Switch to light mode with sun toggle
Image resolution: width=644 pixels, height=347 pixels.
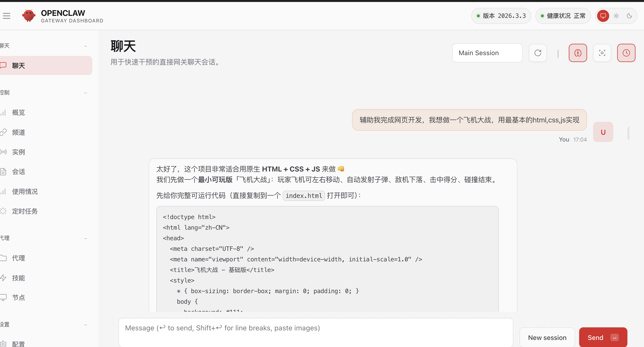click(x=616, y=16)
